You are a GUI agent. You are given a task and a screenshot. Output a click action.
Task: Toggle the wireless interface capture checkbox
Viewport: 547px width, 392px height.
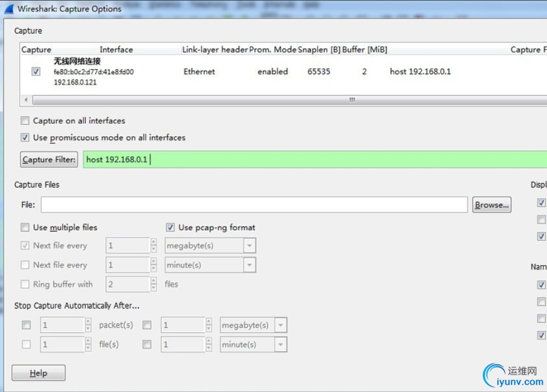pyautogui.click(x=36, y=72)
